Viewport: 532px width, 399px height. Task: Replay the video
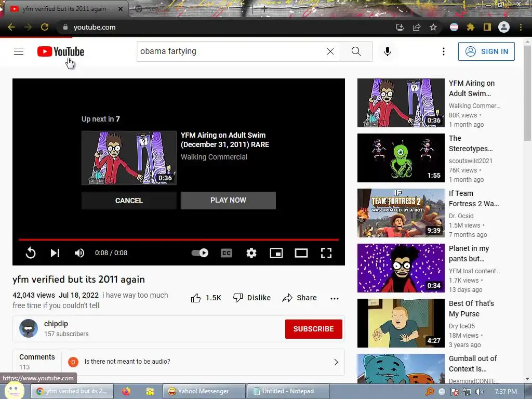(x=31, y=253)
